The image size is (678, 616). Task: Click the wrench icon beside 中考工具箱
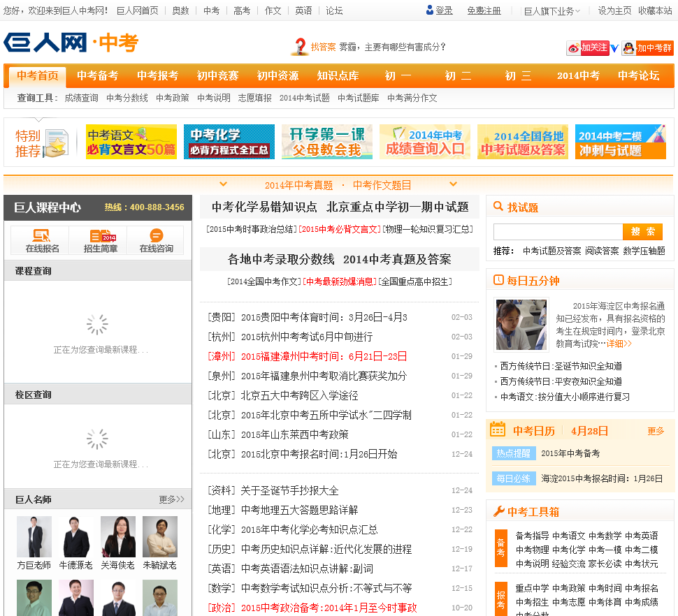coord(498,511)
